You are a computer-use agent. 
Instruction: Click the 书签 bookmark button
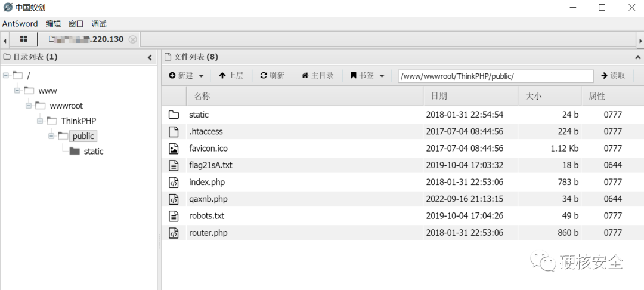pyautogui.click(x=362, y=76)
